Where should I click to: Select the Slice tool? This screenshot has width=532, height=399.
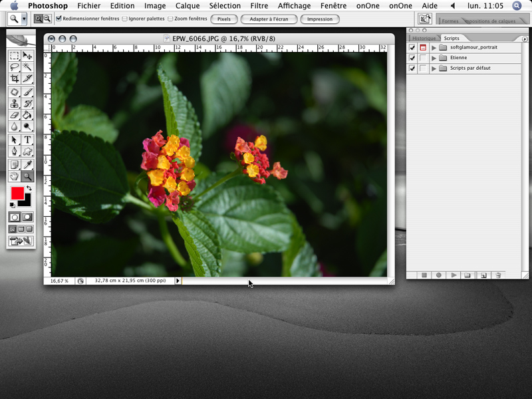click(27, 78)
